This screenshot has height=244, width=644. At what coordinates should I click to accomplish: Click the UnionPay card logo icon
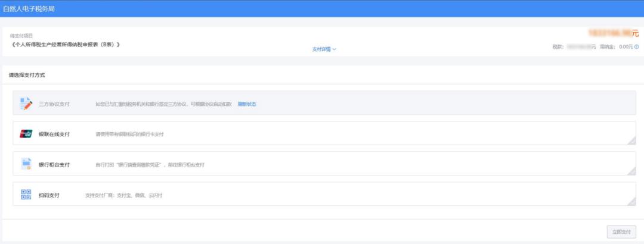click(26, 134)
